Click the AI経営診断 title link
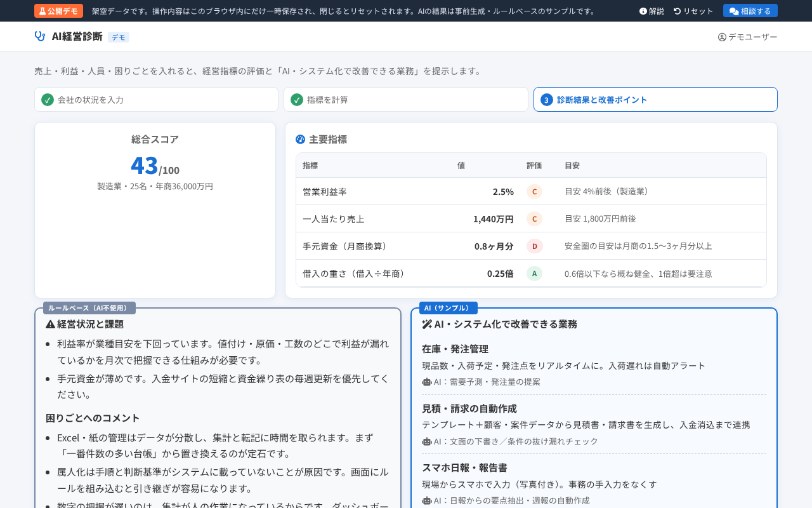Screen dimensions: 812x508 click(x=77, y=36)
